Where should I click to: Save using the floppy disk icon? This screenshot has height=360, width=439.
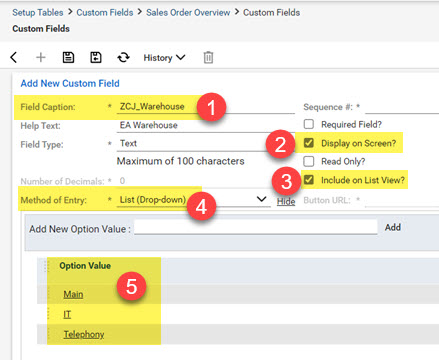tap(68, 57)
